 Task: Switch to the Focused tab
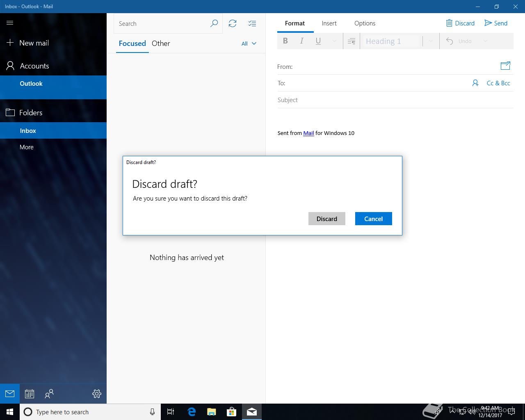tap(132, 43)
